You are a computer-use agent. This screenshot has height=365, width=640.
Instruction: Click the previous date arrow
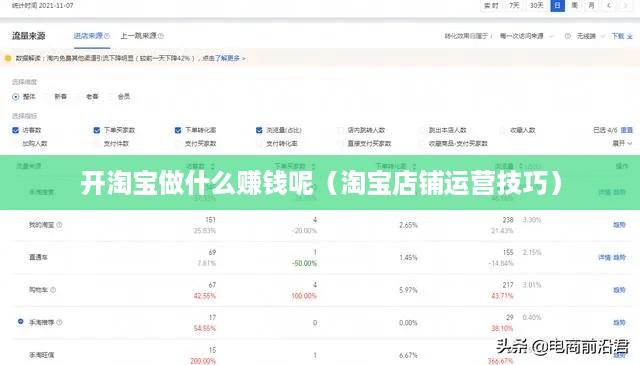pos(609,5)
